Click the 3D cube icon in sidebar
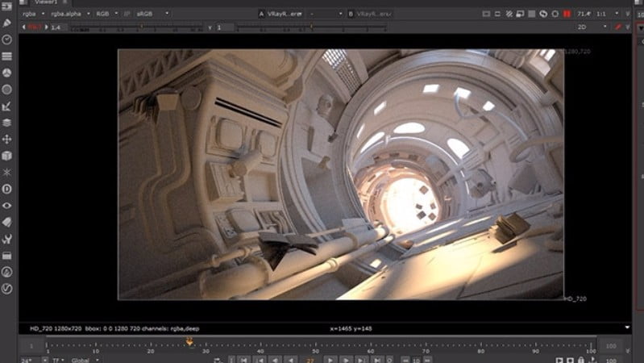Viewport: 644px width, 363px height. click(7, 155)
